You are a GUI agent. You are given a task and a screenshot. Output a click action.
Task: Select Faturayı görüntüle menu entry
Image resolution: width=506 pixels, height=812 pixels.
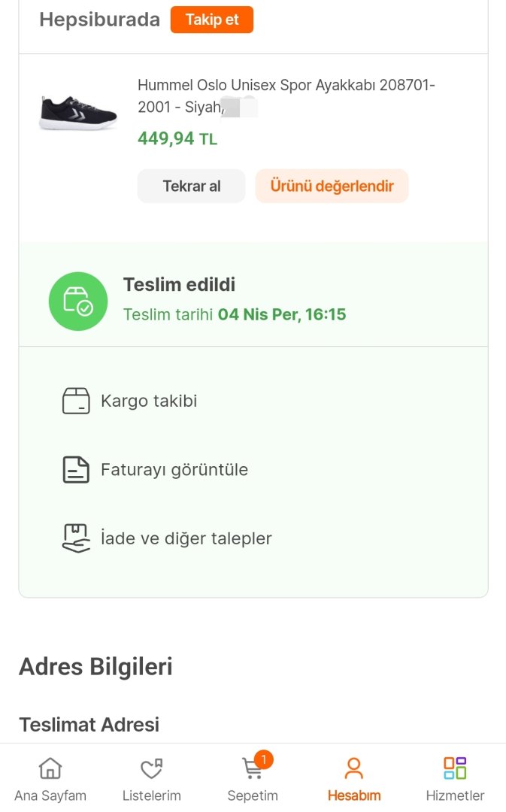[x=174, y=470]
